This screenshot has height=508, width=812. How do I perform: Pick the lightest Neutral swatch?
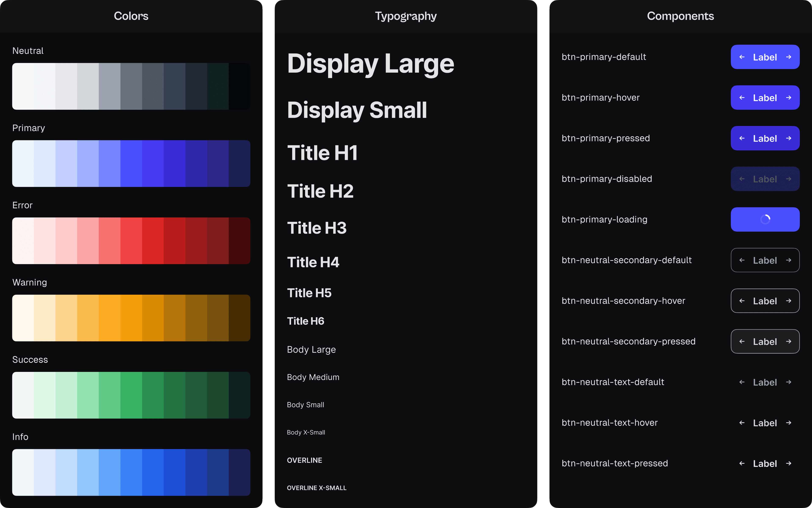point(23,86)
